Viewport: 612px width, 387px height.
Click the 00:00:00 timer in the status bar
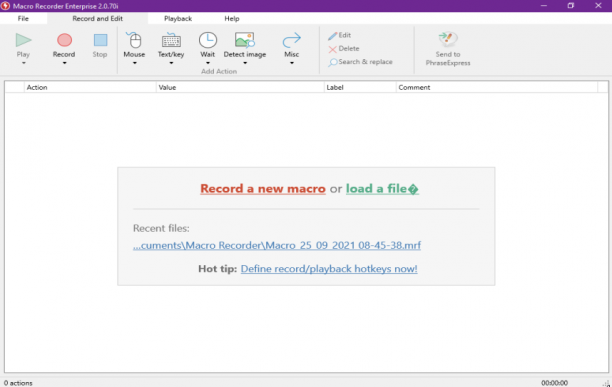point(554,383)
